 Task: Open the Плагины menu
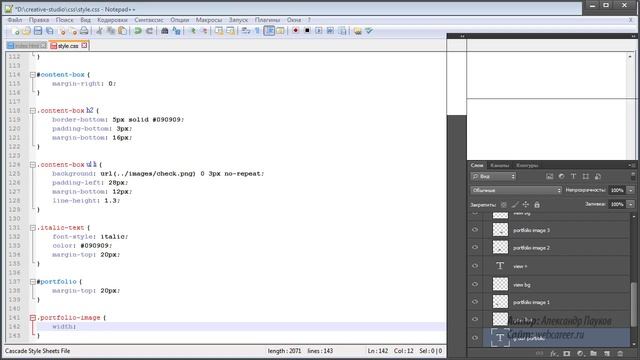267,20
